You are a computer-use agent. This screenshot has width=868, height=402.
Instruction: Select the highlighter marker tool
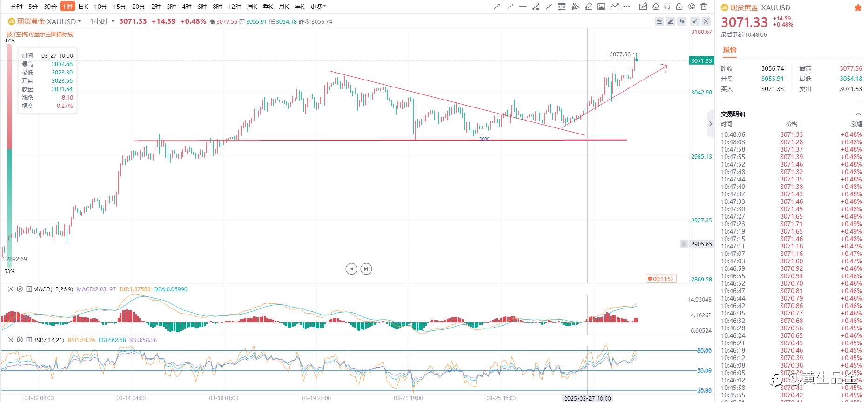(x=588, y=7)
